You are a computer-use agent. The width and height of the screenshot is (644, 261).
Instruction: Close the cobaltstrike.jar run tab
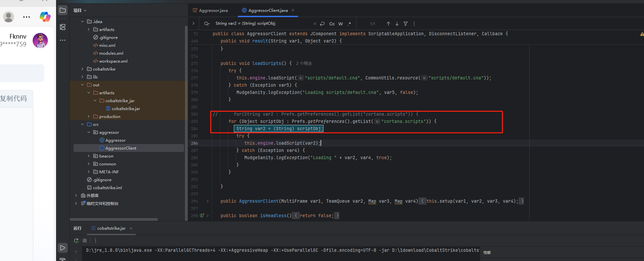[x=131, y=228]
